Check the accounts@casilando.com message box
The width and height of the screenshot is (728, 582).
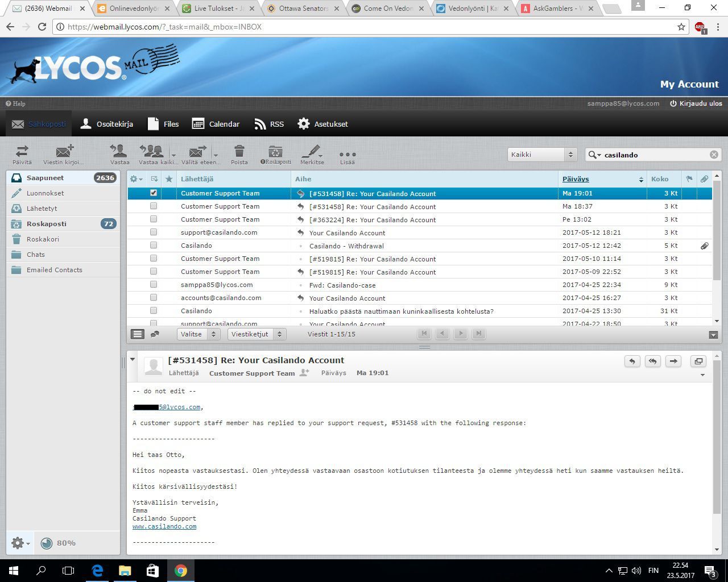(154, 298)
